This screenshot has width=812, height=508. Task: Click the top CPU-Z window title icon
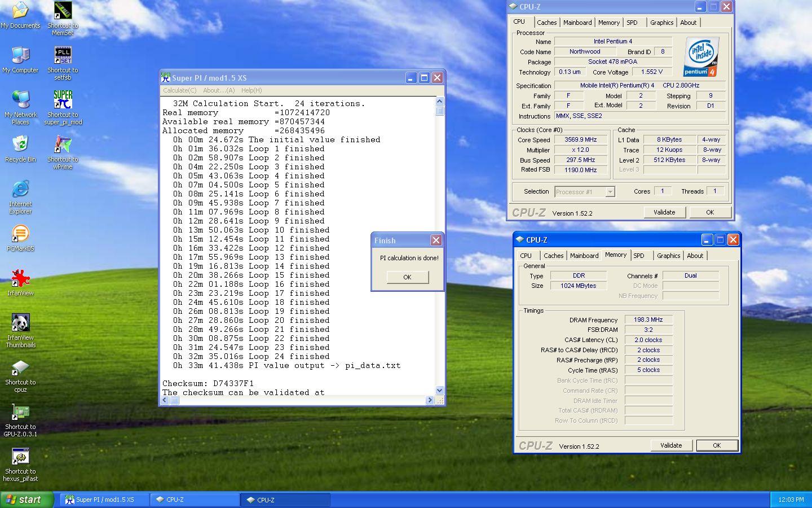pos(513,7)
